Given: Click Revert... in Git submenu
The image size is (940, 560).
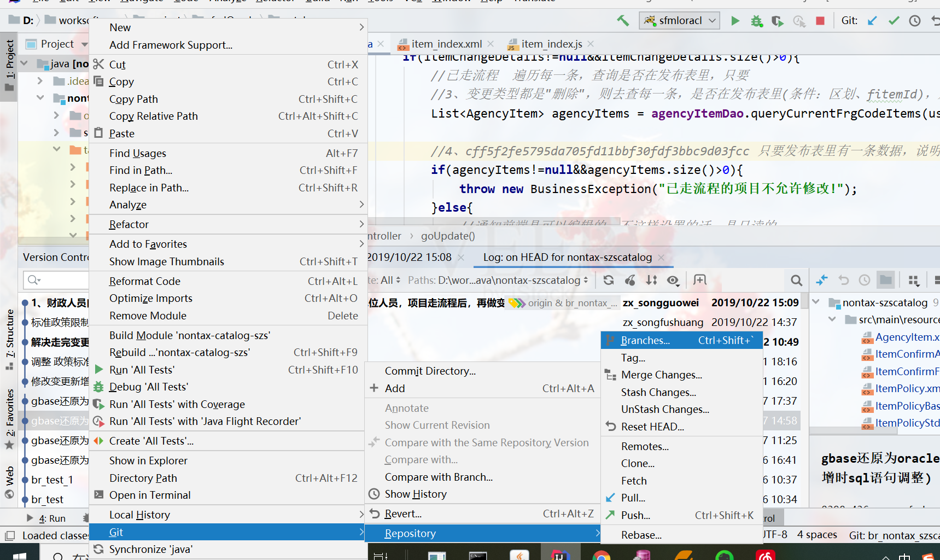Looking at the screenshot, I should (483, 514).
